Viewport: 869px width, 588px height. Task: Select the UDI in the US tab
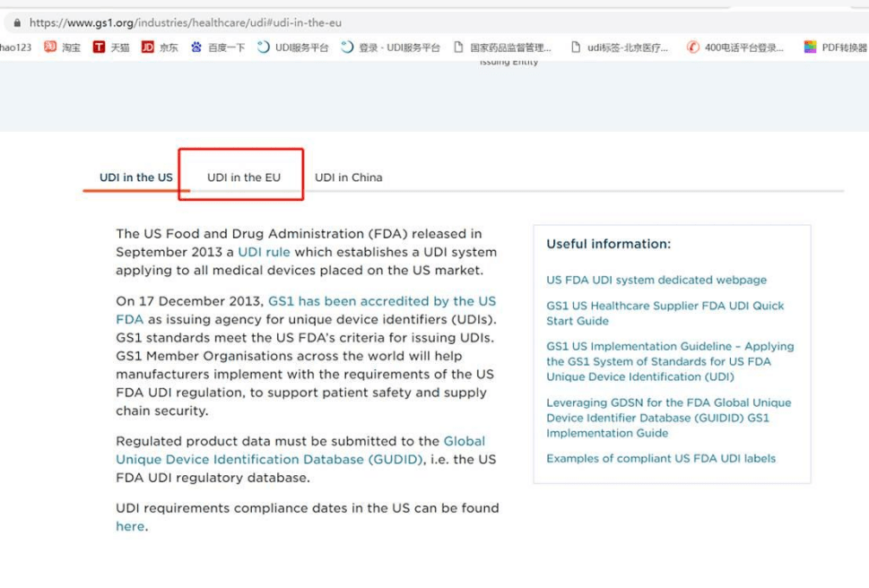(x=136, y=177)
